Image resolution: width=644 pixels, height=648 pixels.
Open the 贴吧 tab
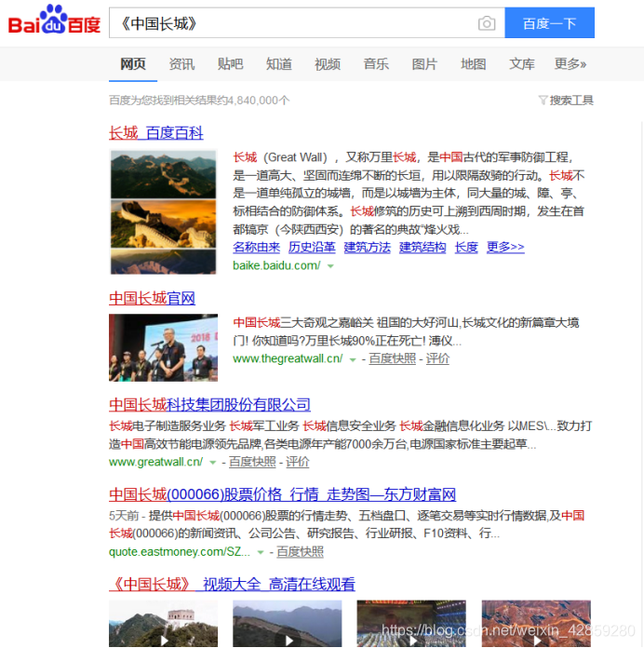pos(230,64)
